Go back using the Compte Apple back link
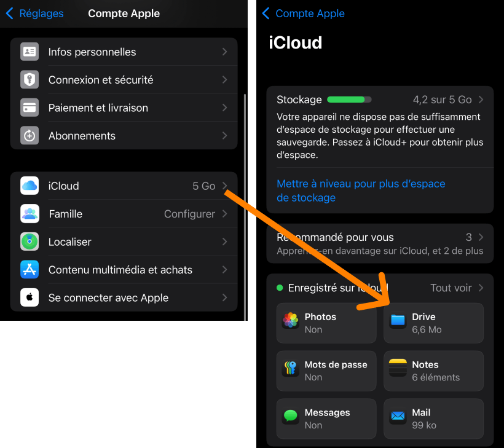504x448 pixels. pos(303,13)
